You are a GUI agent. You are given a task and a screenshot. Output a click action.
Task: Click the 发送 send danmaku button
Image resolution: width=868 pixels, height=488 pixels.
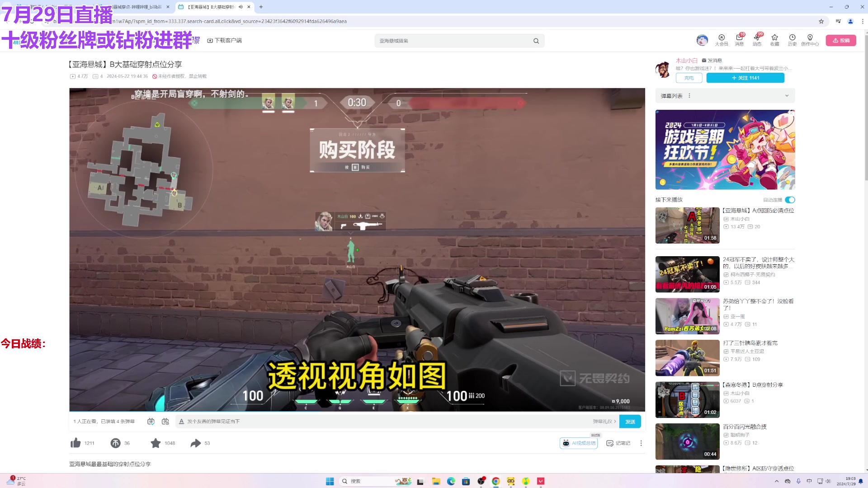630,421
